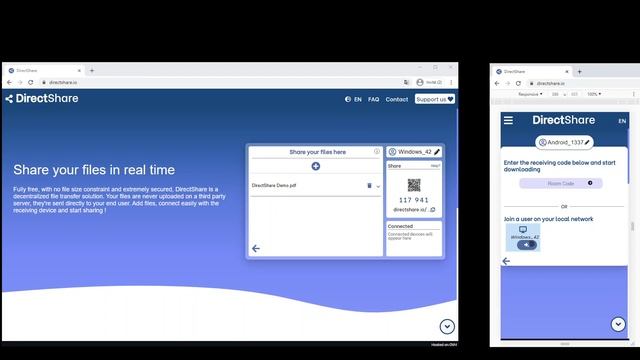Viewport: 640px width, 360px height.
Task: Click the directshare.io/ link text in the Share panel
Action: 410,210
